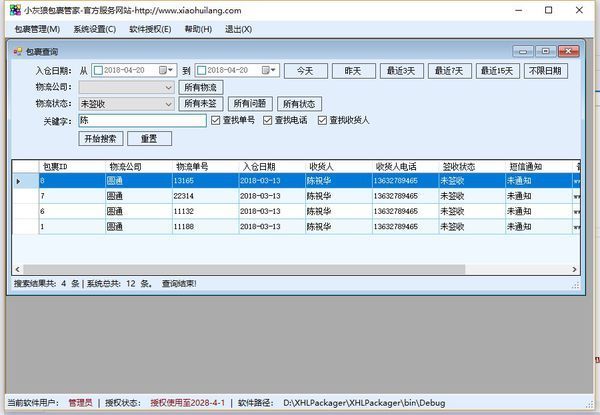The image size is (600, 415).
Task: Close the 包裹查询 sub-window
Action: click(x=569, y=51)
